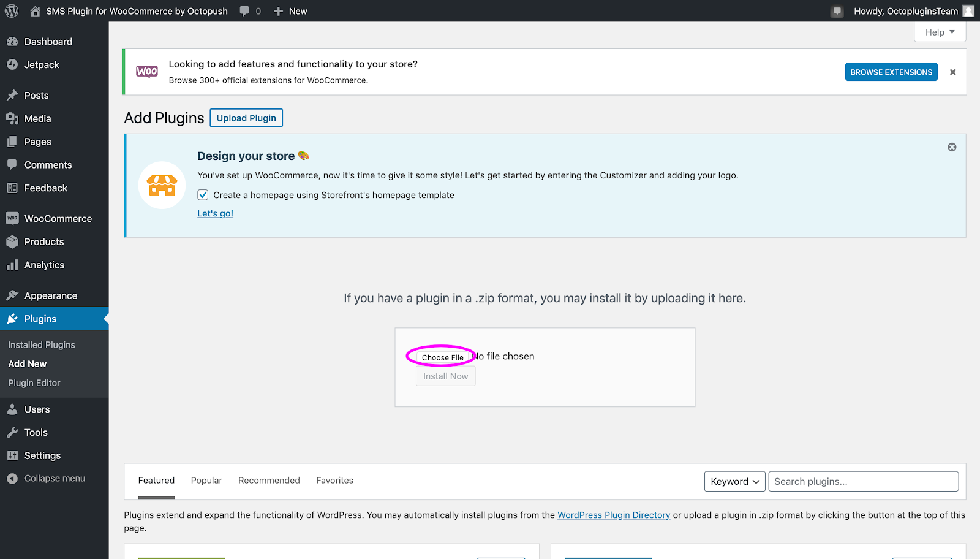This screenshot has height=559, width=980.
Task: Click the storefront icon in Design your store
Action: pos(162,185)
